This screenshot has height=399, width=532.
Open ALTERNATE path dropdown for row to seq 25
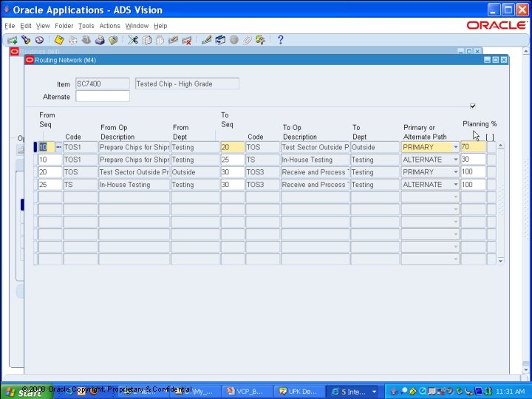coord(456,160)
